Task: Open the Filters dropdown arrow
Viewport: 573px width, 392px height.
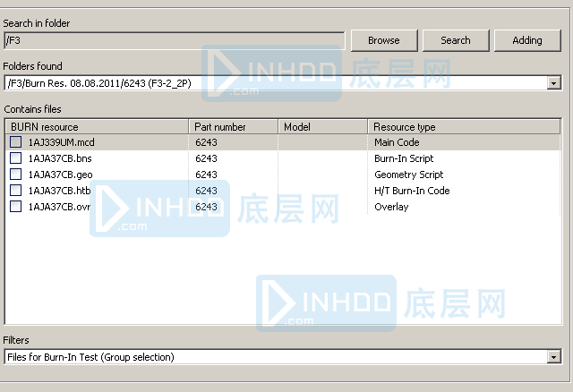Action: 554,357
